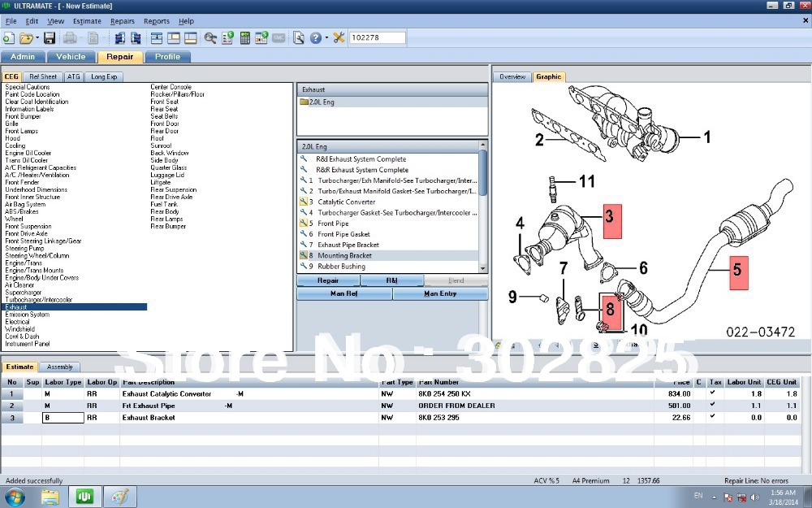This screenshot has height=508, width=812.
Task: Open the Reports menu
Action: point(157,21)
